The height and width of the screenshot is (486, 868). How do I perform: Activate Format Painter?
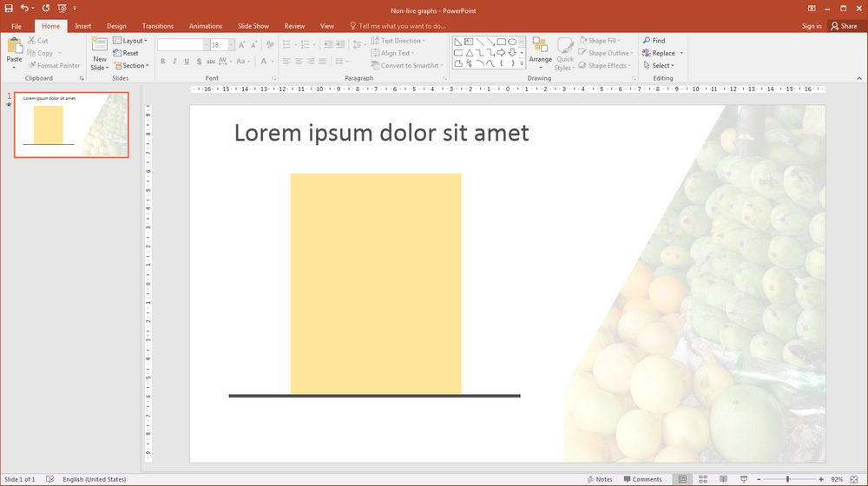click(x=54, y=65)
